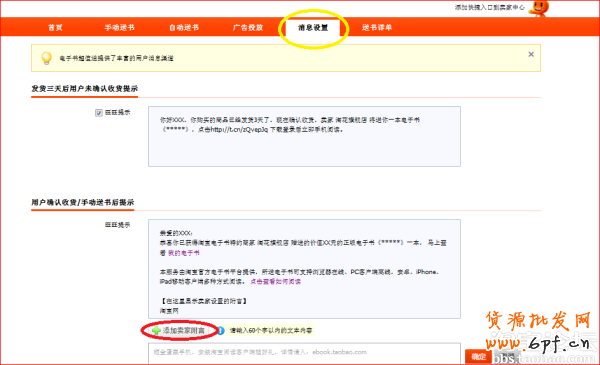Open the 送书清单 tab

point(377,28)
